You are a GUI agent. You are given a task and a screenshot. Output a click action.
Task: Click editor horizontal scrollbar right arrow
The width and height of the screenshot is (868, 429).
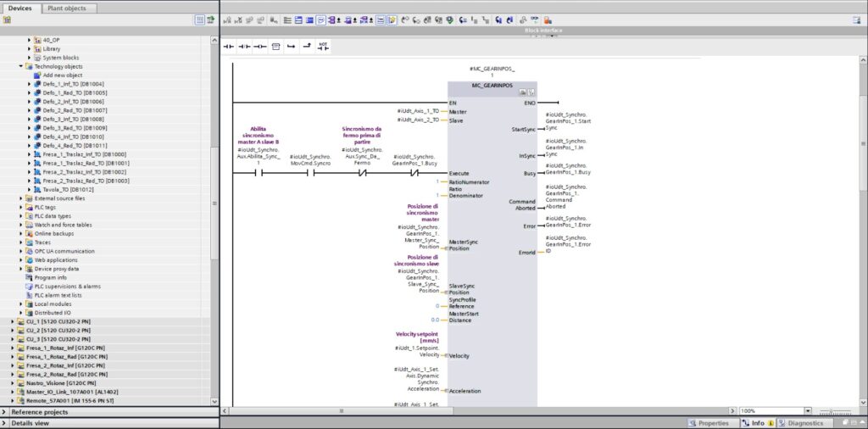[x=733, y=411]
